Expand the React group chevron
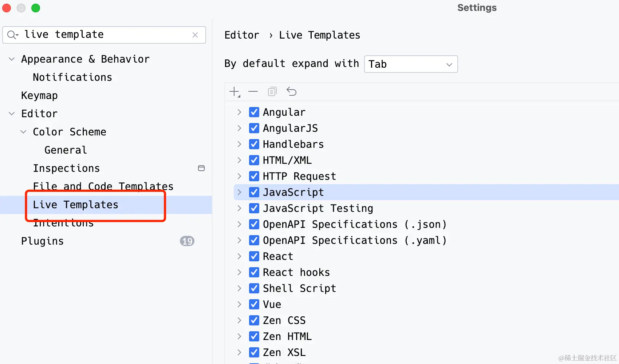Screen dimensions: 619x364 (239, 256)
